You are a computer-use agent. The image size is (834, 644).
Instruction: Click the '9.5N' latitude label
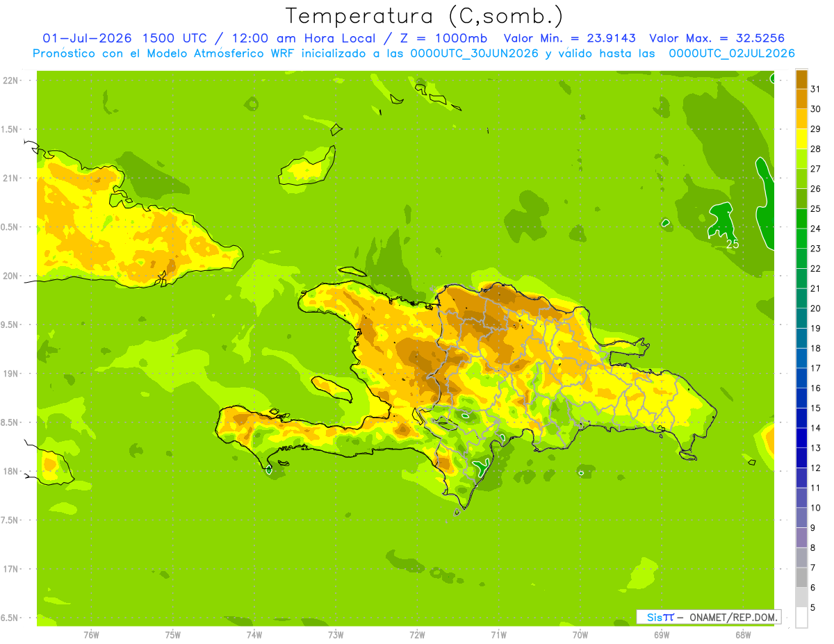click(x=10, y=324)
